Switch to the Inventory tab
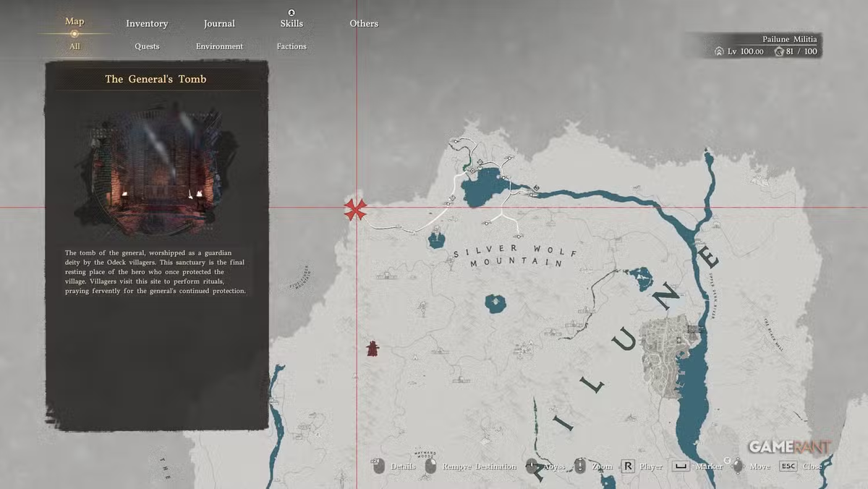This screenshot has height=489, width=868. pyautogui.click(x=147, y=24)
